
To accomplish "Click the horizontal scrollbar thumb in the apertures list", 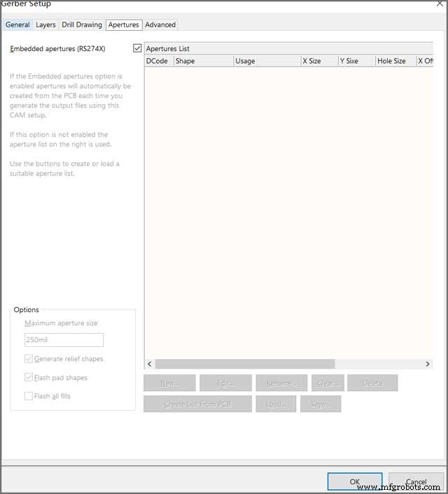I will click(x=245, y=364).
